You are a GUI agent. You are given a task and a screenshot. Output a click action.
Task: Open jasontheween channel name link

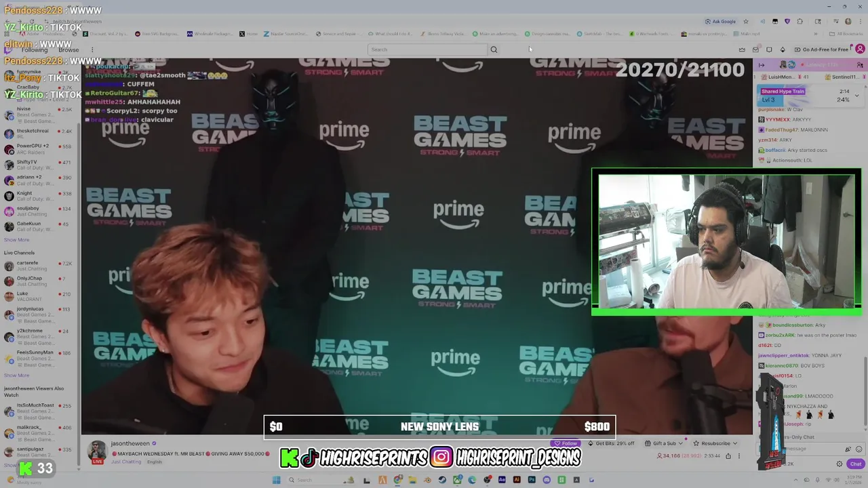[x=130, y=444]
